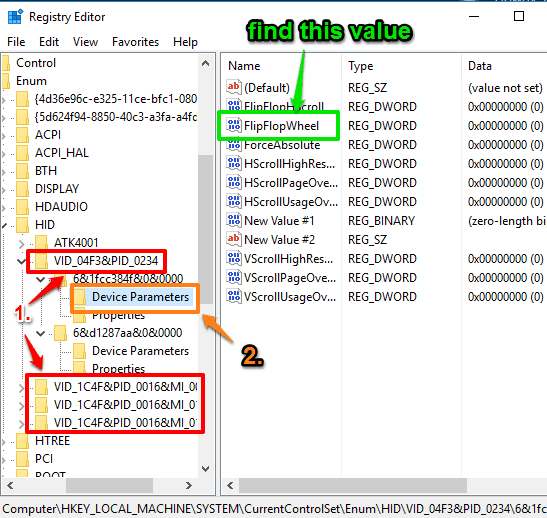Select Properties under 6&d1287aa&0&0000

(118, 368)
